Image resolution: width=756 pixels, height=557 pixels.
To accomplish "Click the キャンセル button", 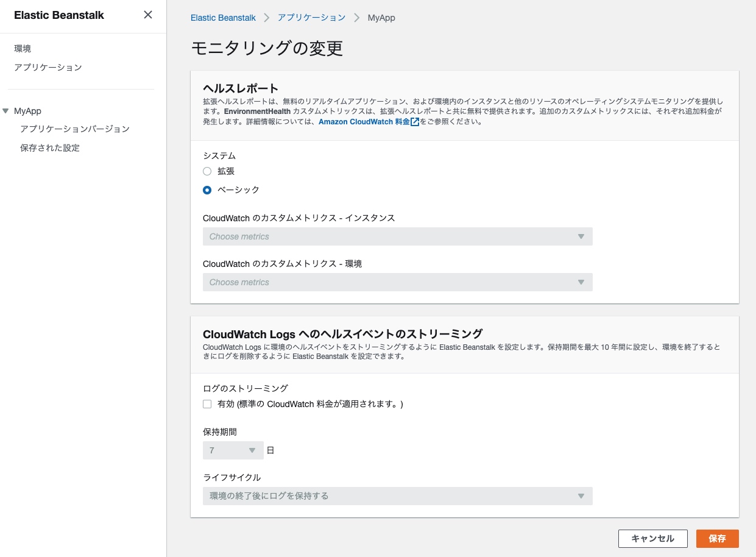I will coord(652,539).
